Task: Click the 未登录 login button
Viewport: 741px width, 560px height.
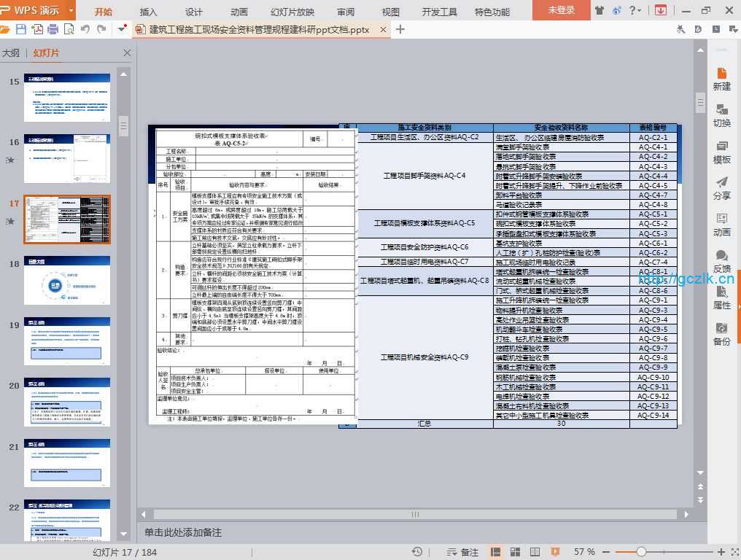Action: (562, 10)
